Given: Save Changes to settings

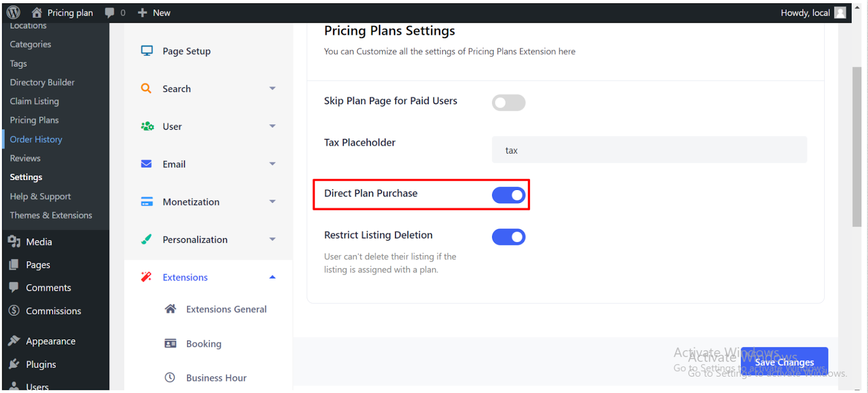Looking at the screenshot, I should tap(784, 362).
